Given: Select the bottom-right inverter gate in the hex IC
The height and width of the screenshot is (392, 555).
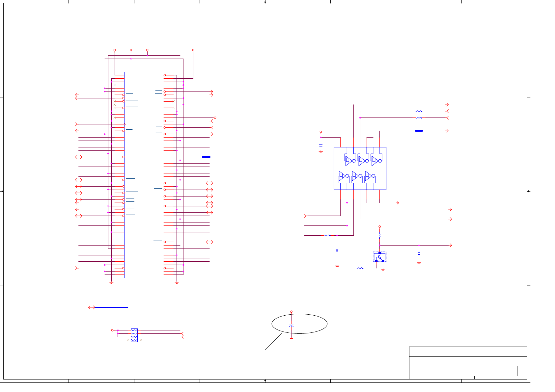Looking at the screenshot, I should tap(370, 177).
